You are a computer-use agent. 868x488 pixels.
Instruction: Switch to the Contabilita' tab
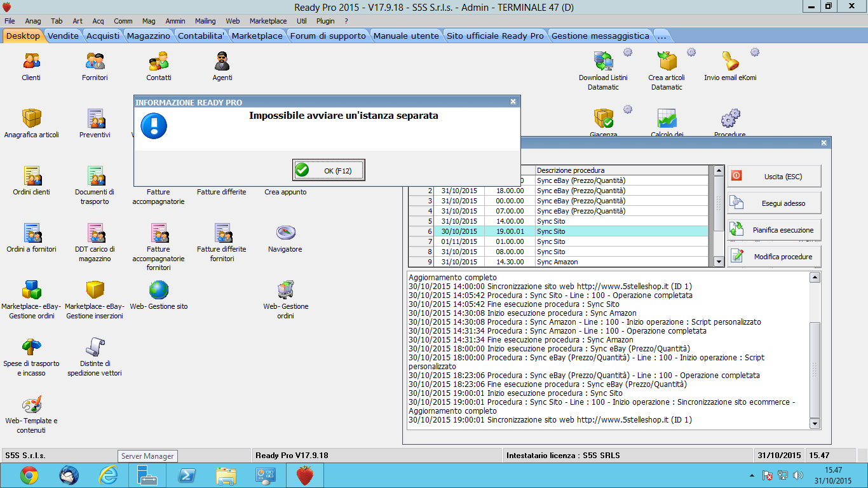click(201, 36)
